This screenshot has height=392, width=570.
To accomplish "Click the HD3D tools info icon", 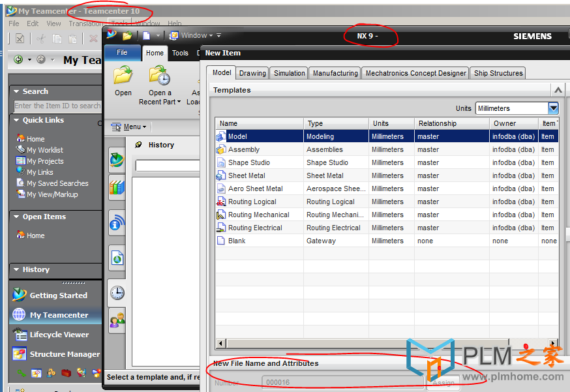I will [x=117, y=222].
